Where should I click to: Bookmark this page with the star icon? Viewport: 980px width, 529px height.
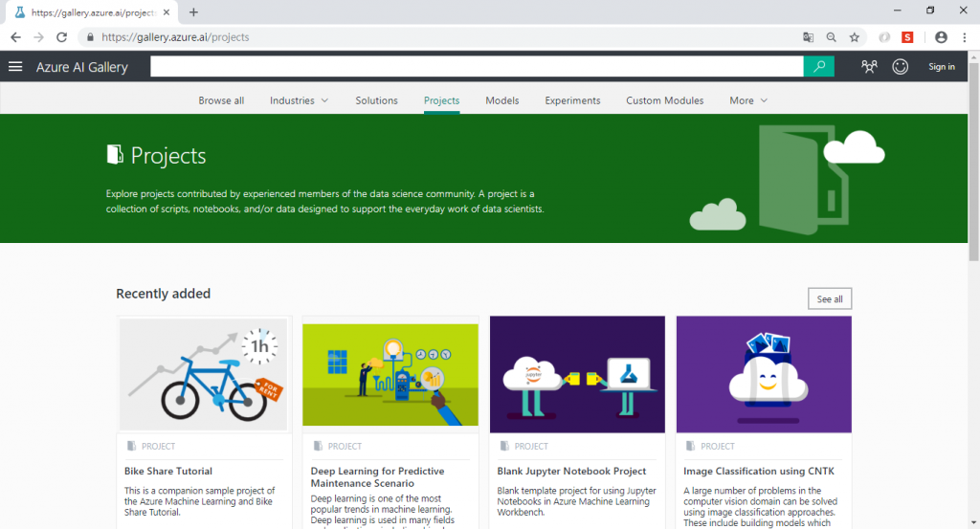[855, 37]
